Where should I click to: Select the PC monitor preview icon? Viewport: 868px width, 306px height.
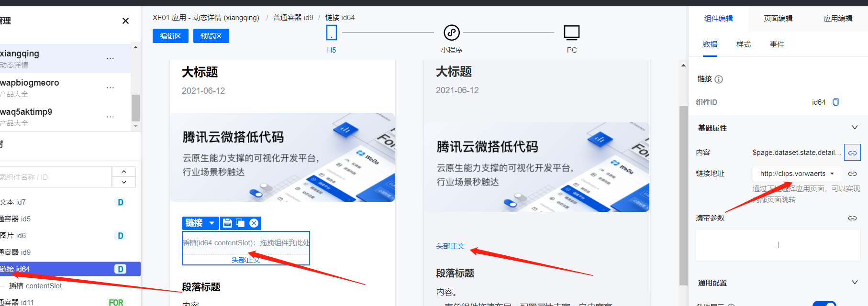[x=572, y=33]
